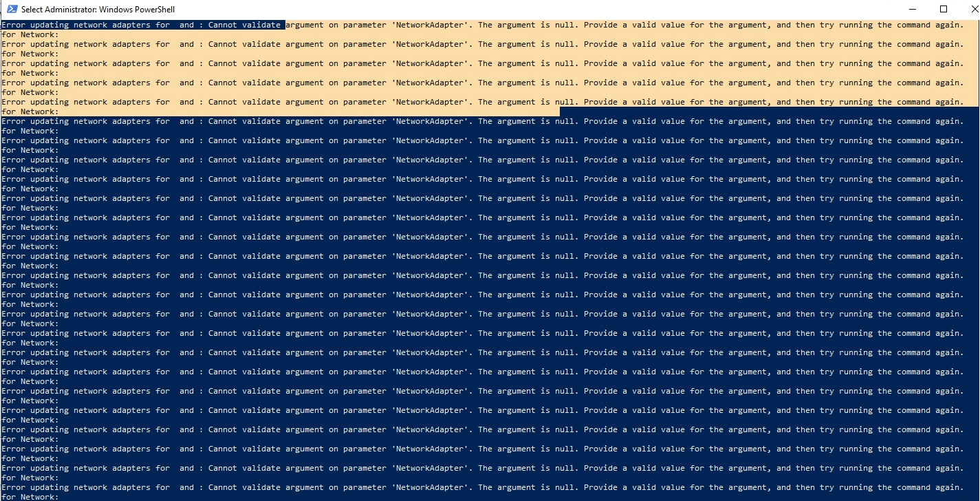This screenshot has width=980, height=501.
Task: Minimize the PowerShell window
Action: tap(913, 9)
